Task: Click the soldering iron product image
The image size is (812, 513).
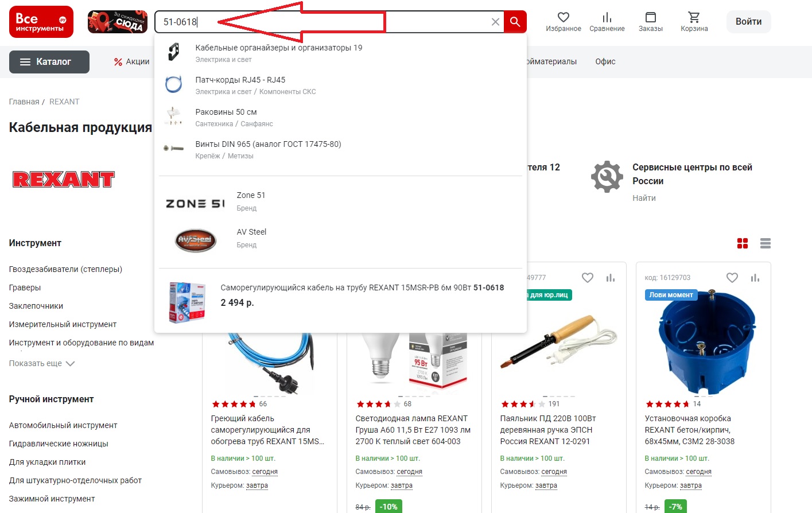Action: click(x=558, y=343)
